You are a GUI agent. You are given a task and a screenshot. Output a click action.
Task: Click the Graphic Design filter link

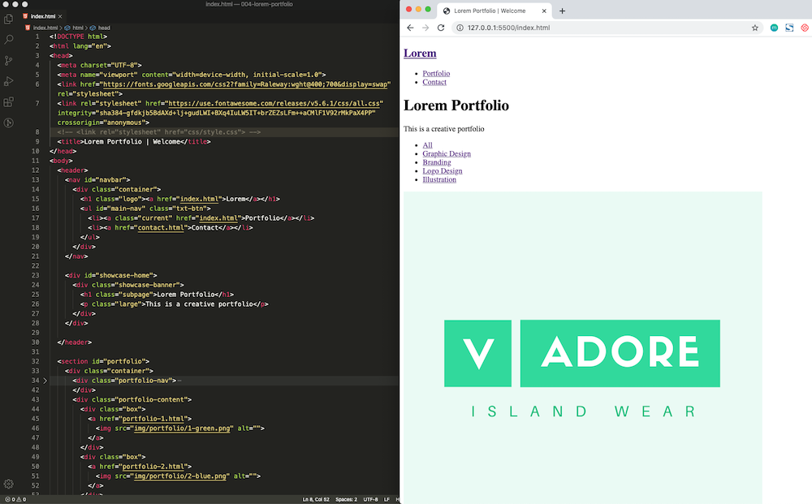click(447, 153)
